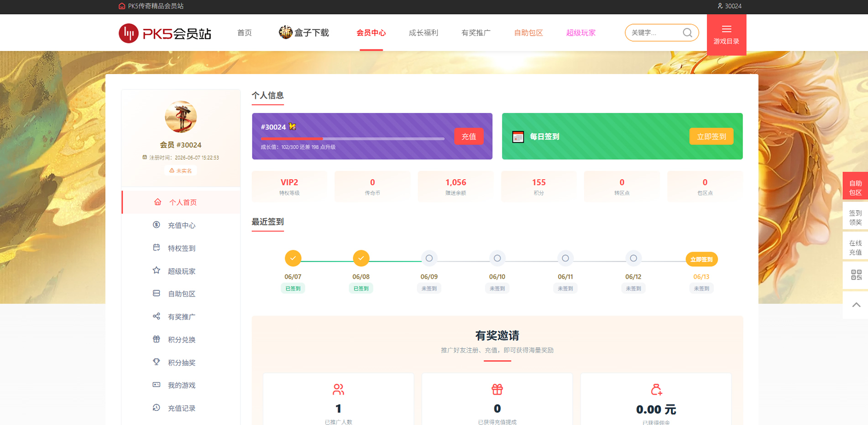Click the 06/11 sign-in circle
This screenshot has height=425, width=868.
click(565, 258)
